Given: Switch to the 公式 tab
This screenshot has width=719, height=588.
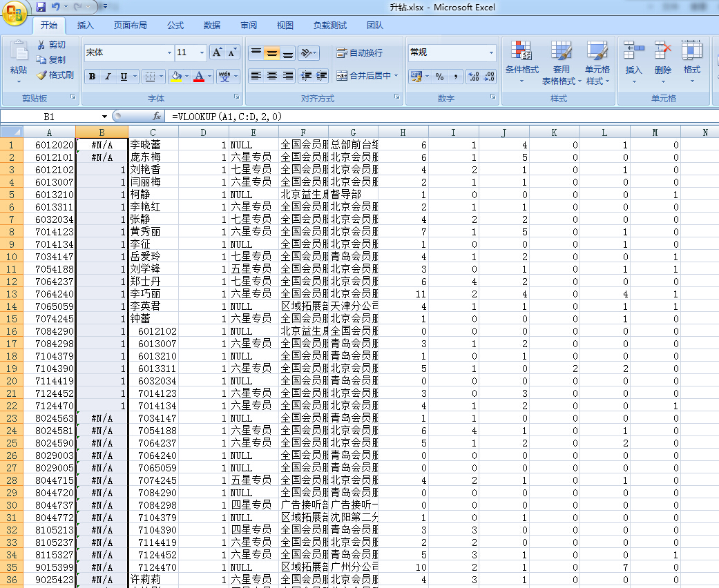Looking at the screenshot, I should pos(175,26).
